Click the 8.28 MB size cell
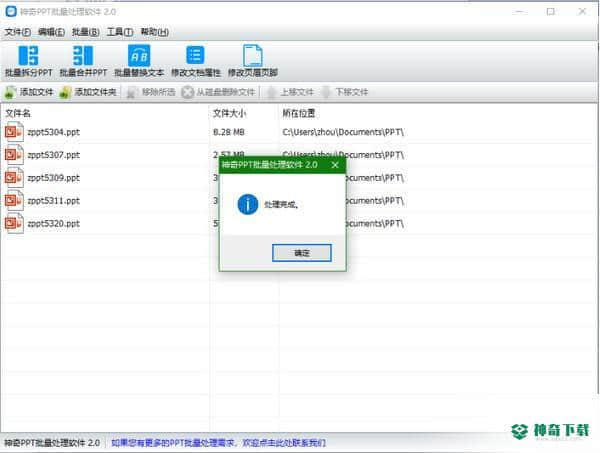Screen dimensions: 600x453 coord(229,132)
